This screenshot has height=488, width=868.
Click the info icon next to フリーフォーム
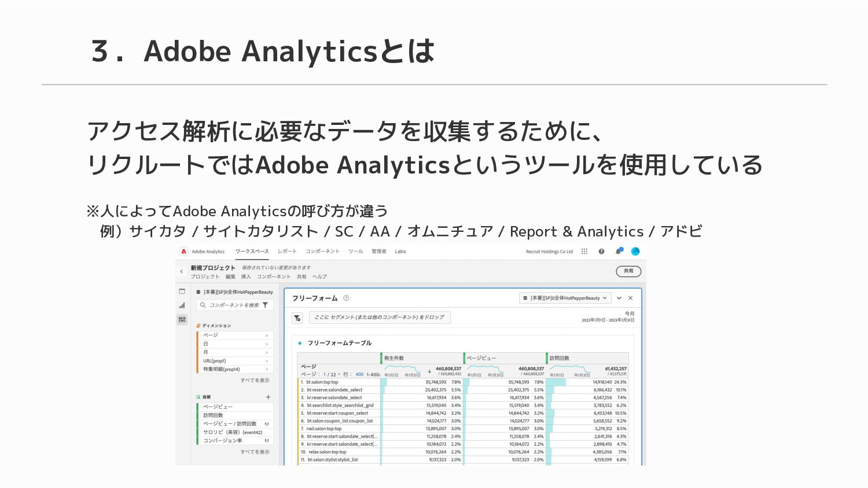tap(346, 298)
